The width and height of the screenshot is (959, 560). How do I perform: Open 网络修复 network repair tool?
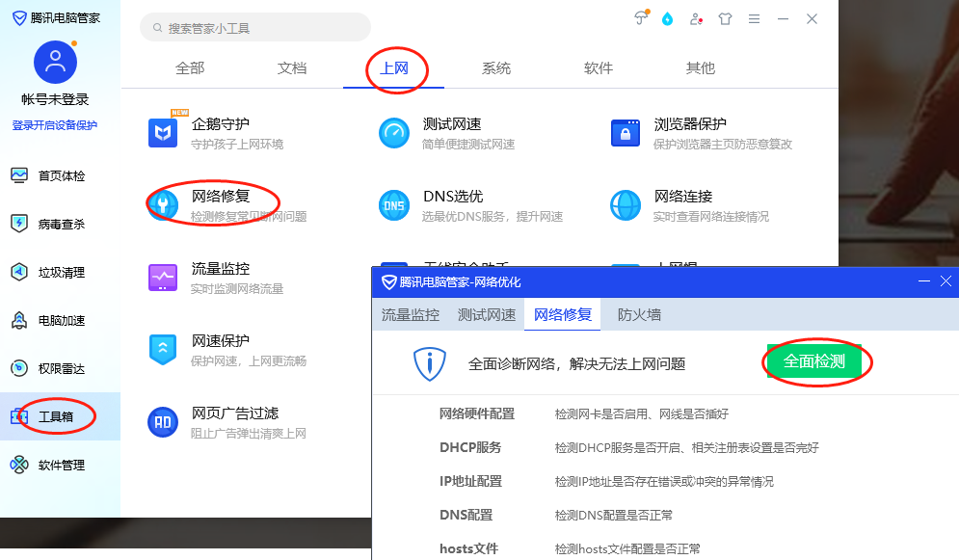(226, 205)
